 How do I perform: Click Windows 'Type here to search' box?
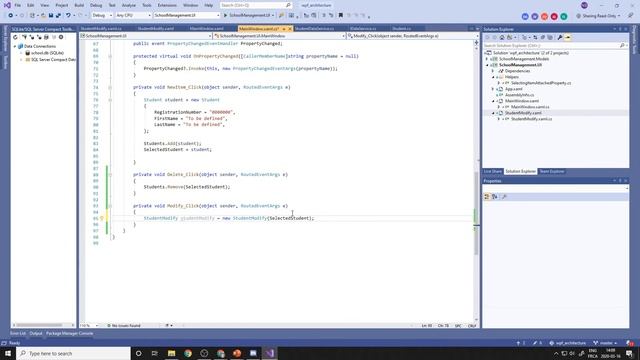(x=73, y=353)
